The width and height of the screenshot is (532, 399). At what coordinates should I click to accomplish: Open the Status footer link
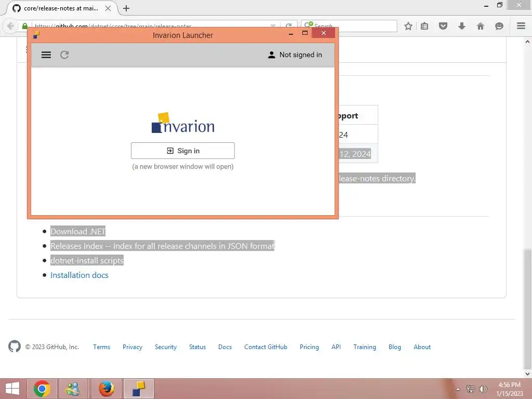[197, 347]
